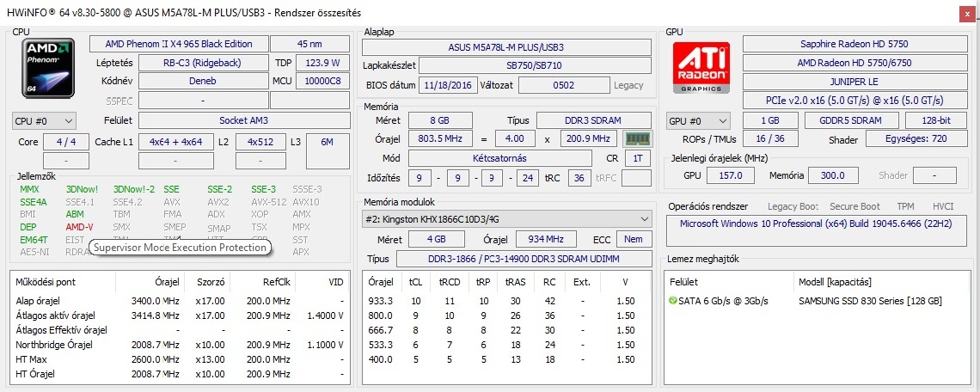Click the BIOS date 11/18/2016 field
The width and height of the screenshot is (980, 392).
(448, 85)
